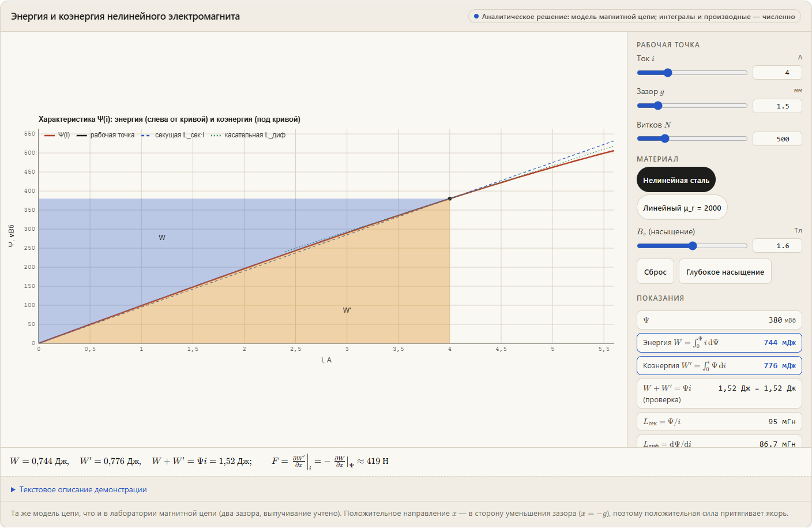Click the W energy region label on chart
The height and width of the screenshot is (528, 812).
pos(162,238)
